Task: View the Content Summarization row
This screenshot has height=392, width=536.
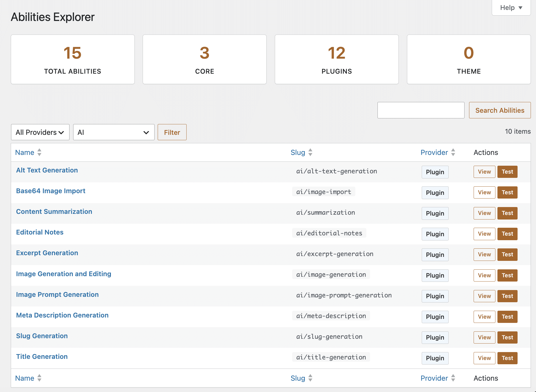Action: click(484, 213)
